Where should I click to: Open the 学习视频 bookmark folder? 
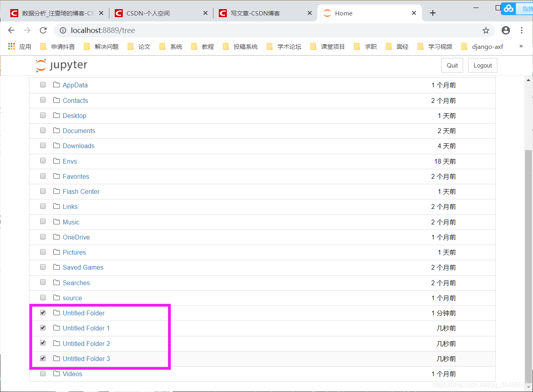(435, 46)
